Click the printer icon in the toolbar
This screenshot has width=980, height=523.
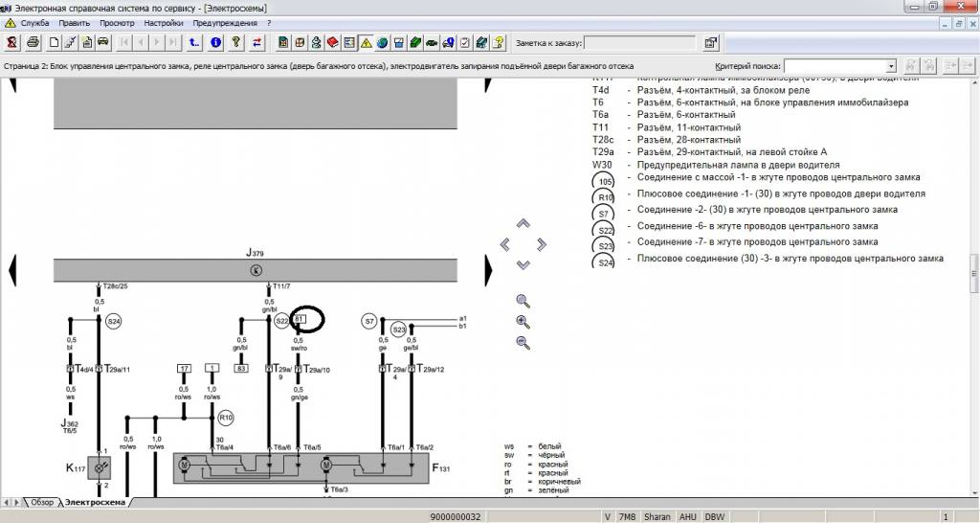tap(33, 42)
